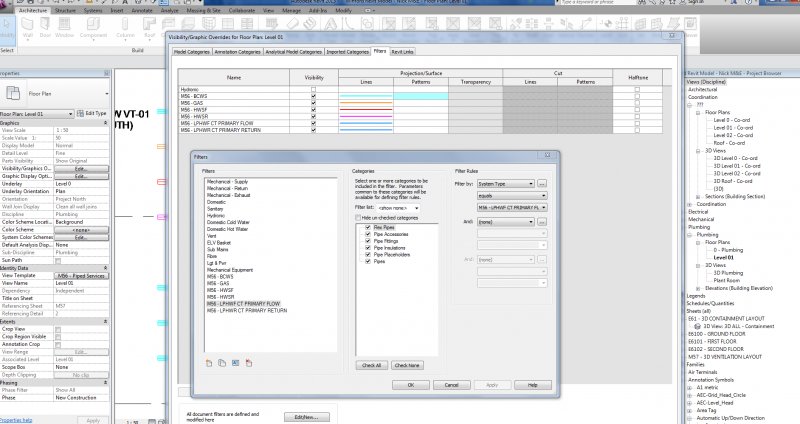Click the Model Text 'A' ribbon icon
The image size is (800, 424).
[x=331, y=23]
